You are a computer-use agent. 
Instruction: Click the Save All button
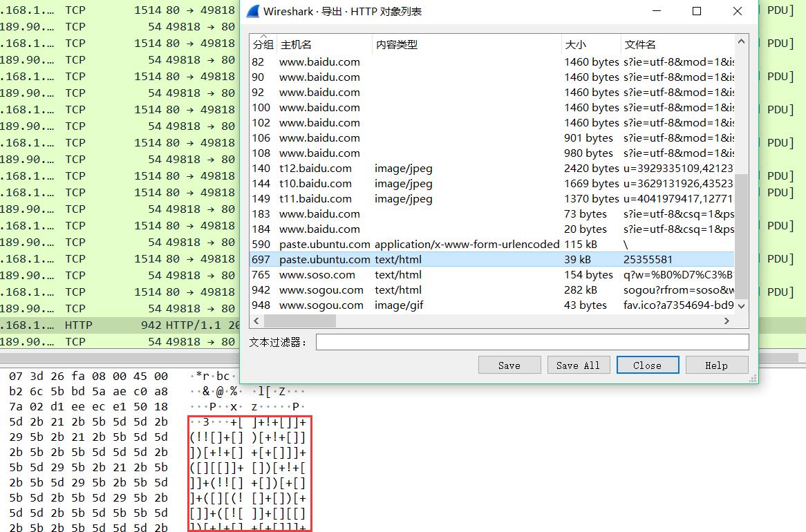[x=578, y=365]
